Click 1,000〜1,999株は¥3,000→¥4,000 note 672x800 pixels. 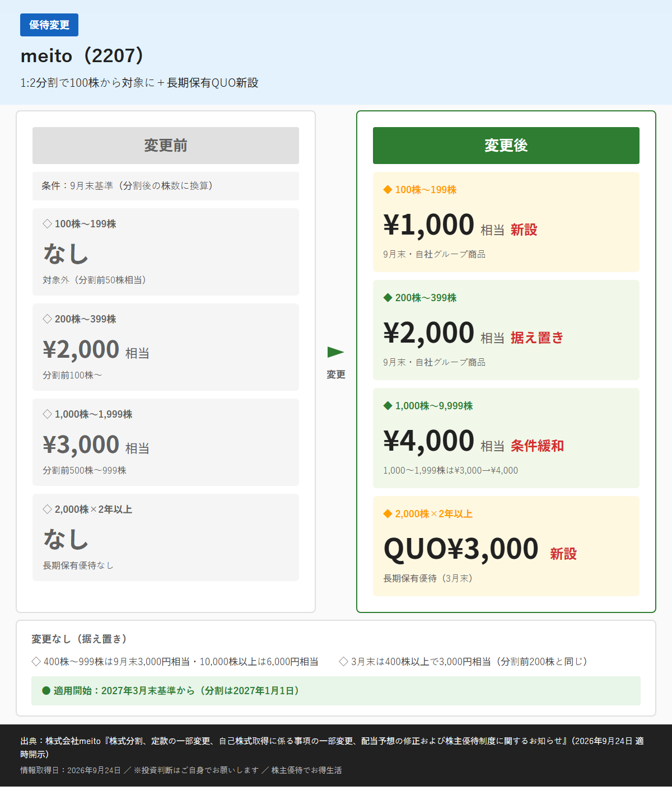(451, 470)
